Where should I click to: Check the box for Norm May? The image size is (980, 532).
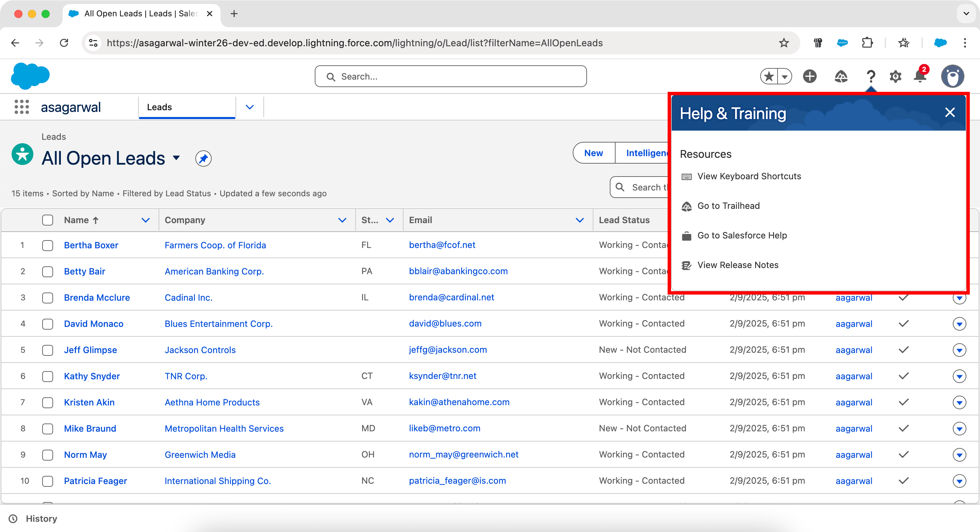pos(48,455)
